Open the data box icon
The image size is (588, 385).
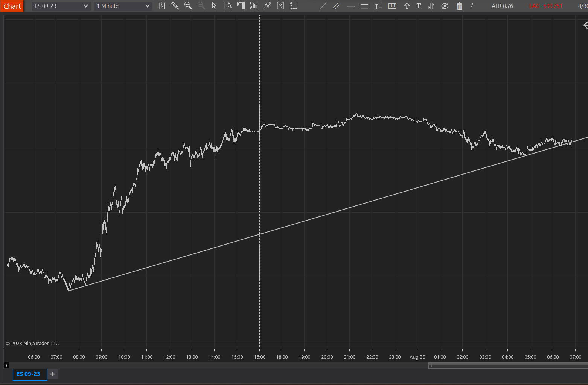[227, 6]
